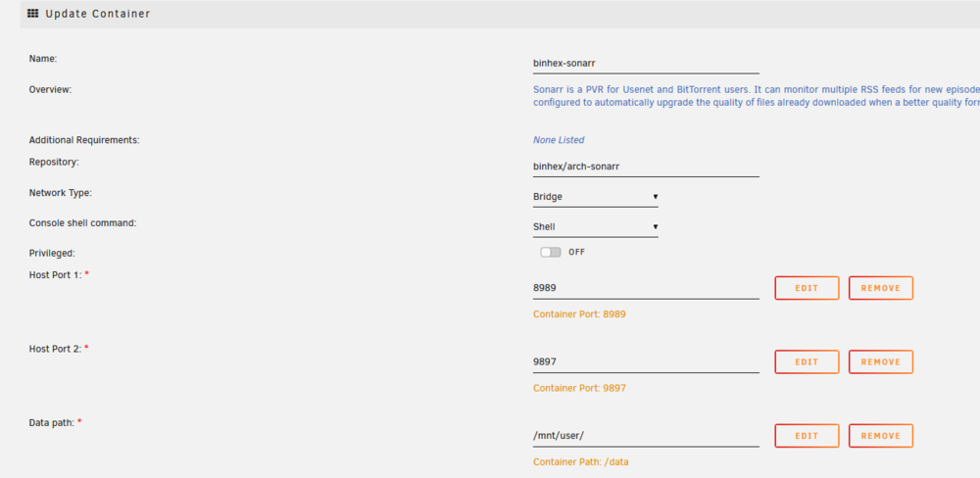Click the Network Type label

point(61,193)
